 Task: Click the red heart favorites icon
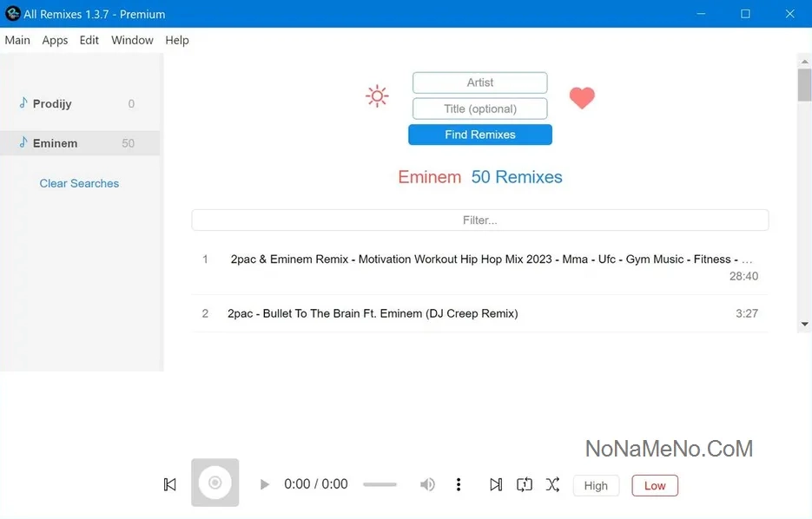(582, 98)
